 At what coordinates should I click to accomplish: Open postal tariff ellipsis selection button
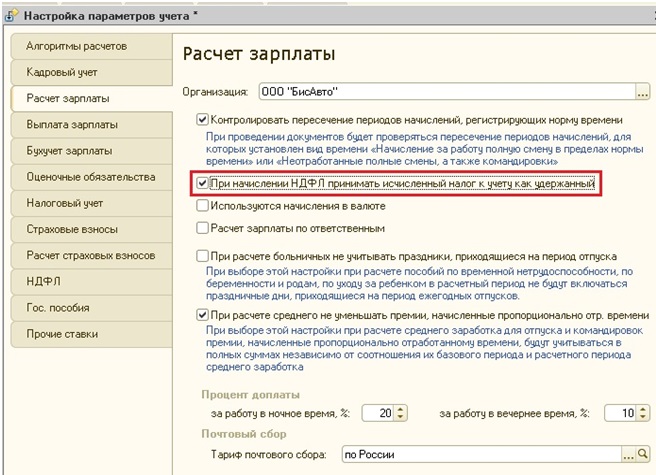pos(628,454)
